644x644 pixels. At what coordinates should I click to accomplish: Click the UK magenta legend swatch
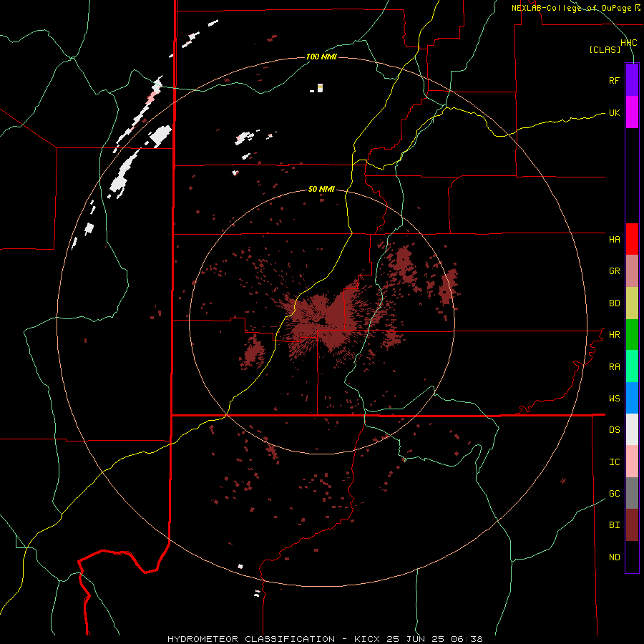[x=632, y=112]
